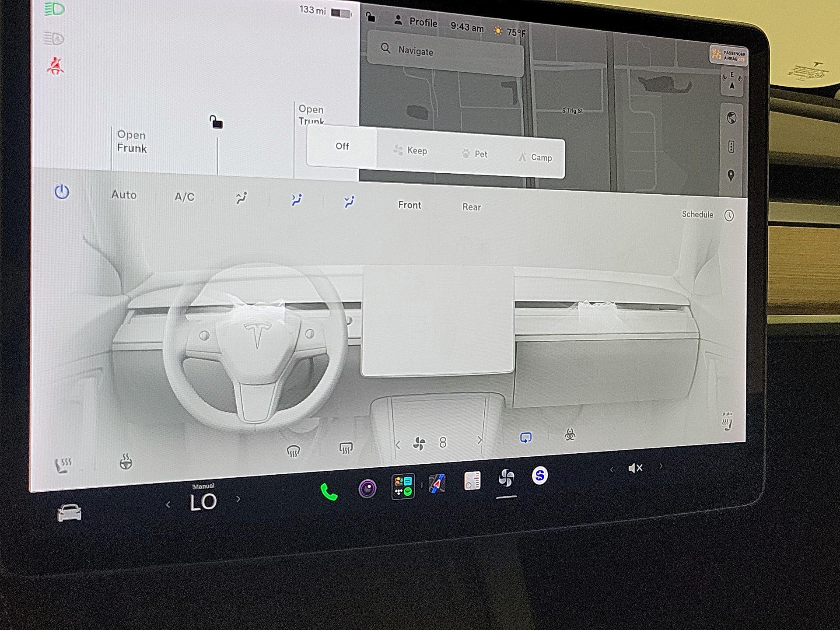
Task: Toggle windshield airflow vent icon
Action: tap(241, 198)
